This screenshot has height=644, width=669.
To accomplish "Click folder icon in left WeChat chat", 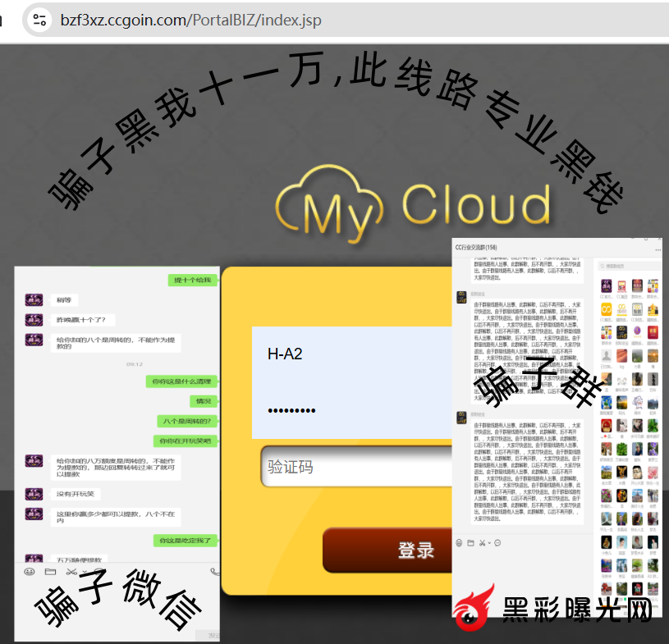I will pyautogui.click(x=50, y=572).
